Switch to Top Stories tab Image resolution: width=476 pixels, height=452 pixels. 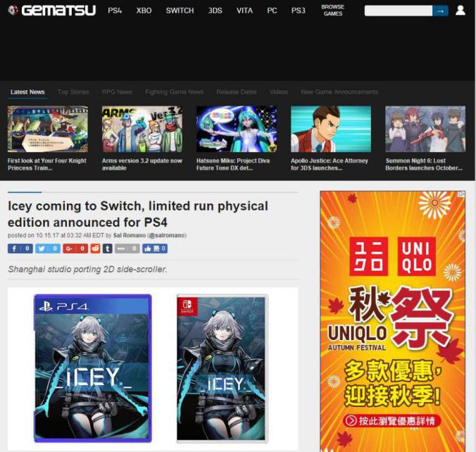pos(73,92)
